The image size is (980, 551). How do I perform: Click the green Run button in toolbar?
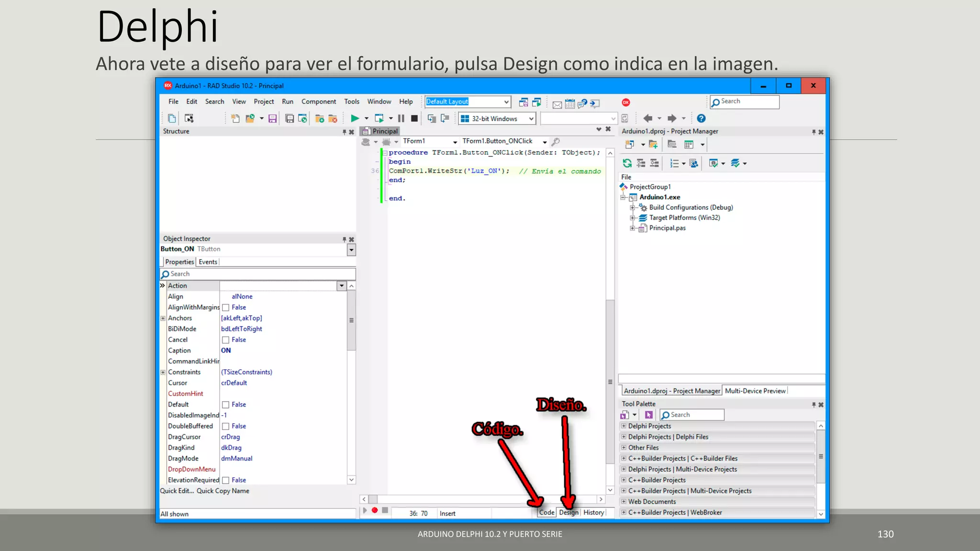tap(355, 118)
